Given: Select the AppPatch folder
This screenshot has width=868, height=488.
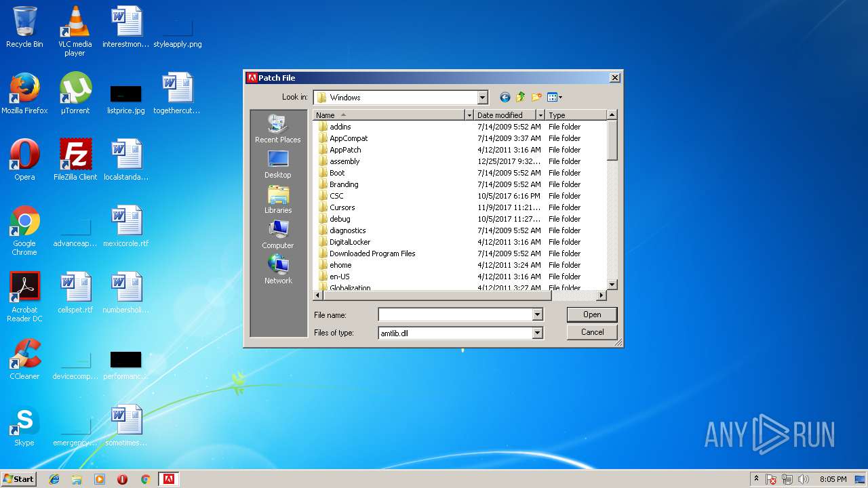Looking at the screenshot, I should coord(345,150).
